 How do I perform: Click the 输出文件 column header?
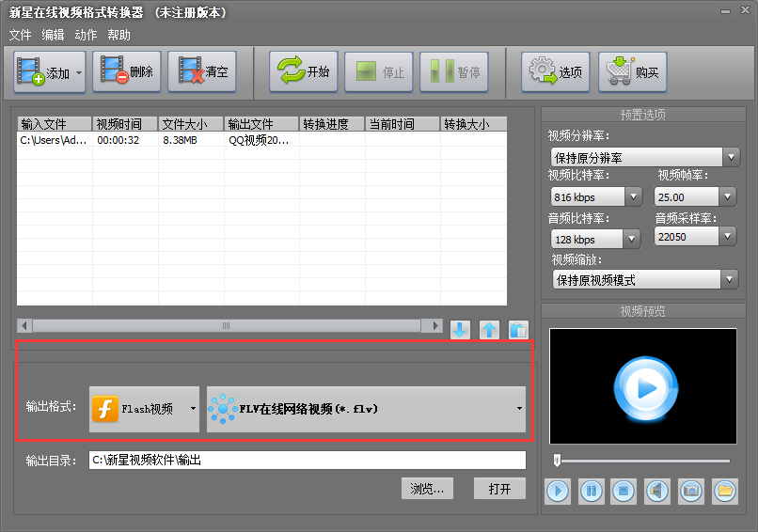261,124
